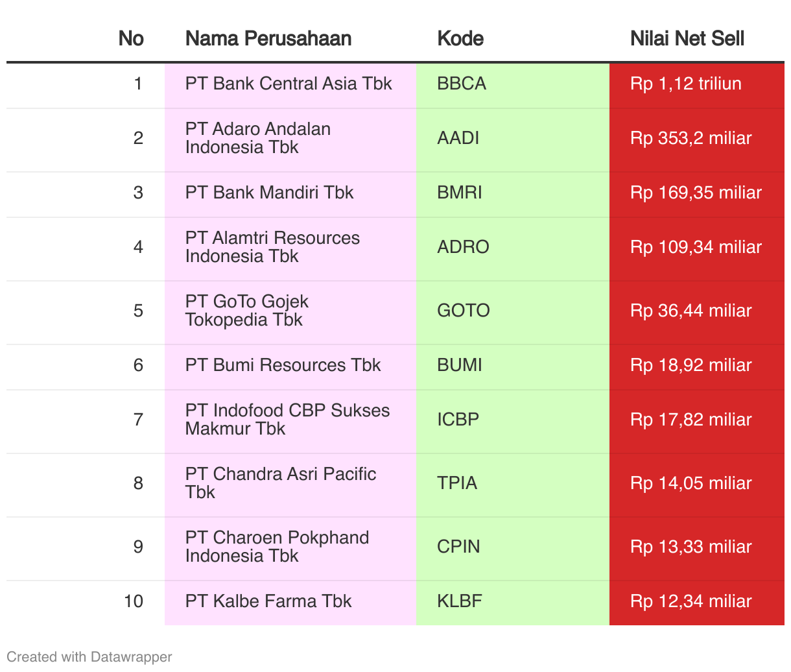Click the Rp 1,12 triliun value
Image resolution: width=791 pixels, height=672 pixels.
[685, 84]
